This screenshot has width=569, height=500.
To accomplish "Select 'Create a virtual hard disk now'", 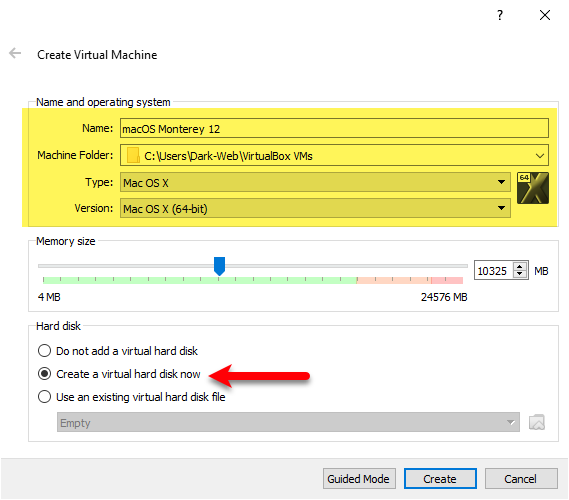I will [119, 374].
